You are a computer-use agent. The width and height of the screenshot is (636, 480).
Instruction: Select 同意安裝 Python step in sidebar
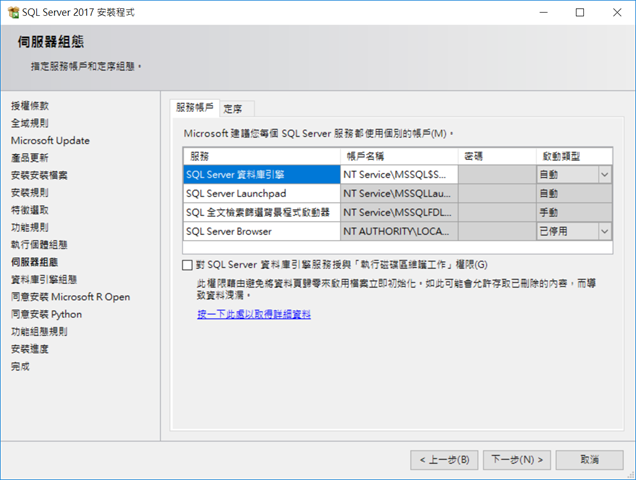click(46, 314)
